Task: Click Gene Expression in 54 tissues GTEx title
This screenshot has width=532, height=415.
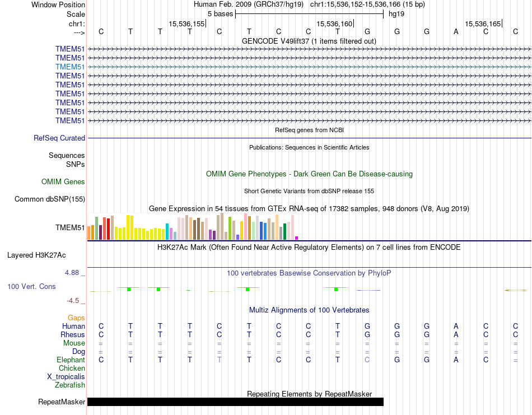Action: [x=309, y=209]
